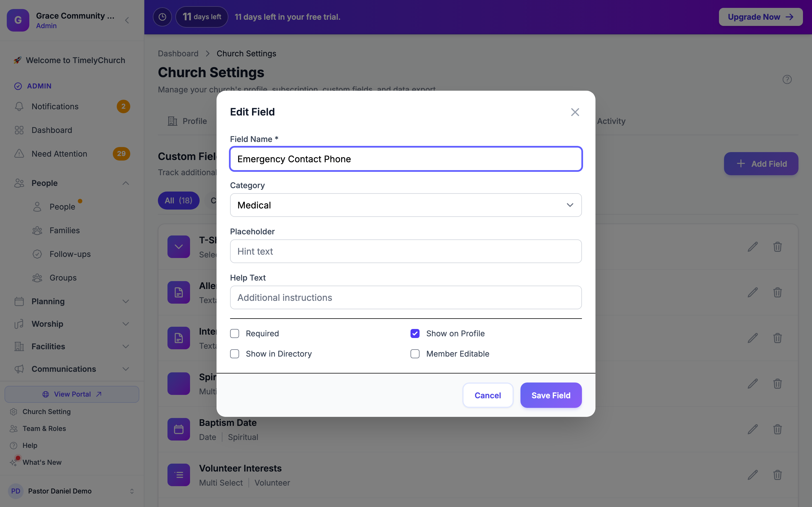812x507 pixels.
Task: Click into the Help Text input
Action: point(406,297)
